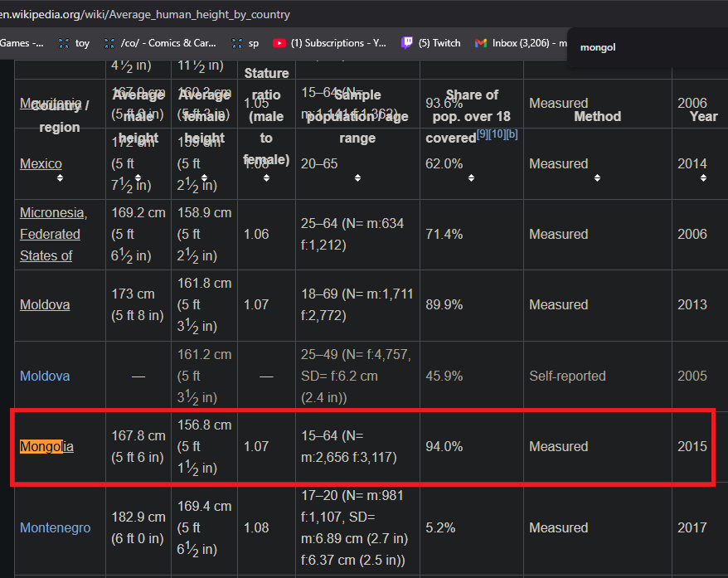Sort by Share of pop. covered arrows
Image resolution: width=728 pixels, height=578 pixels.
tap(471, 177)
